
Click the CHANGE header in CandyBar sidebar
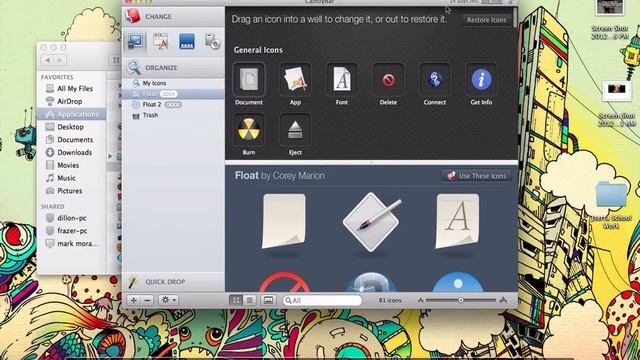[173, 17]
